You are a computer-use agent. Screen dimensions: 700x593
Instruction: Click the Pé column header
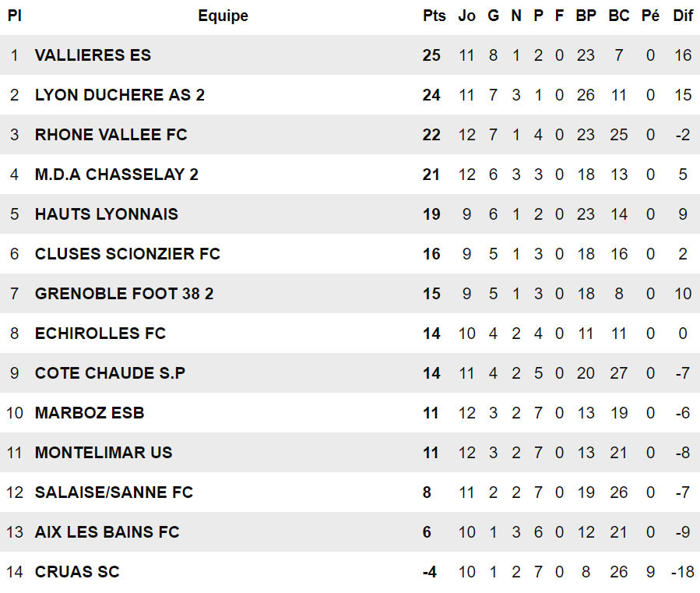point(650,16)
